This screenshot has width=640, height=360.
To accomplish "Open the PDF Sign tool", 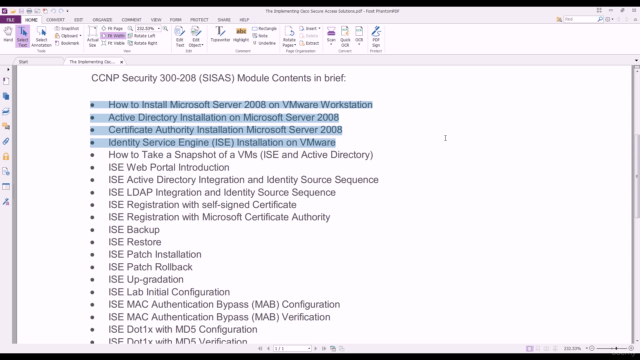I will (x=376, y=36).
